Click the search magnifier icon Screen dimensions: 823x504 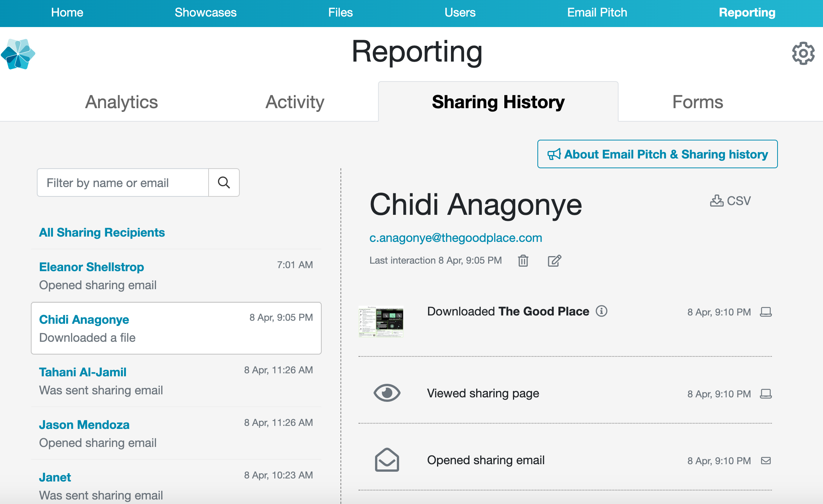click(x=224, y=183)
